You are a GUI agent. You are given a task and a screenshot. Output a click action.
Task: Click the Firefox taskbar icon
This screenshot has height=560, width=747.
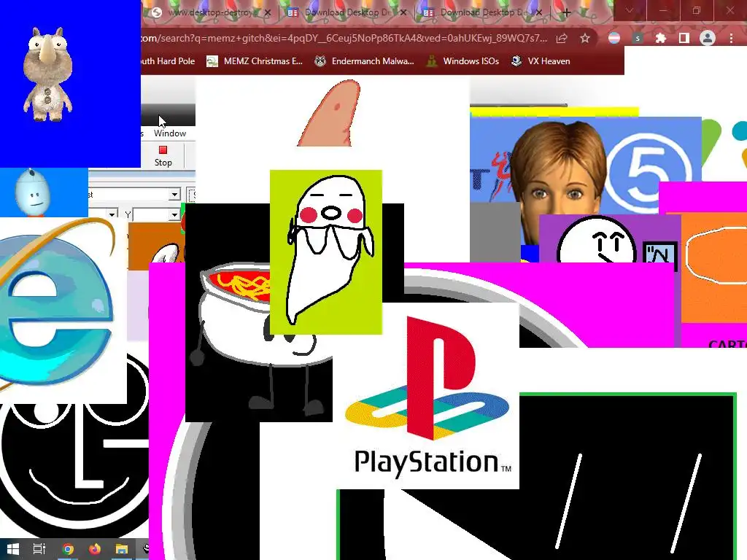point(95,549)
